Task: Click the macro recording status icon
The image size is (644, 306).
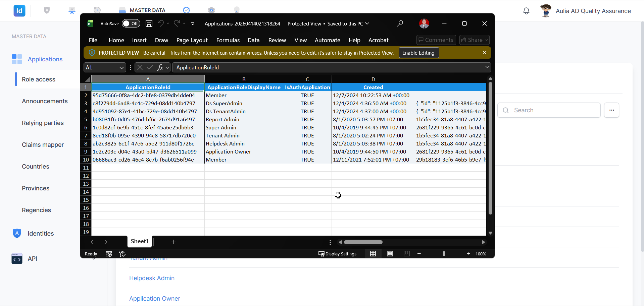Action: (x=109, y=254)
